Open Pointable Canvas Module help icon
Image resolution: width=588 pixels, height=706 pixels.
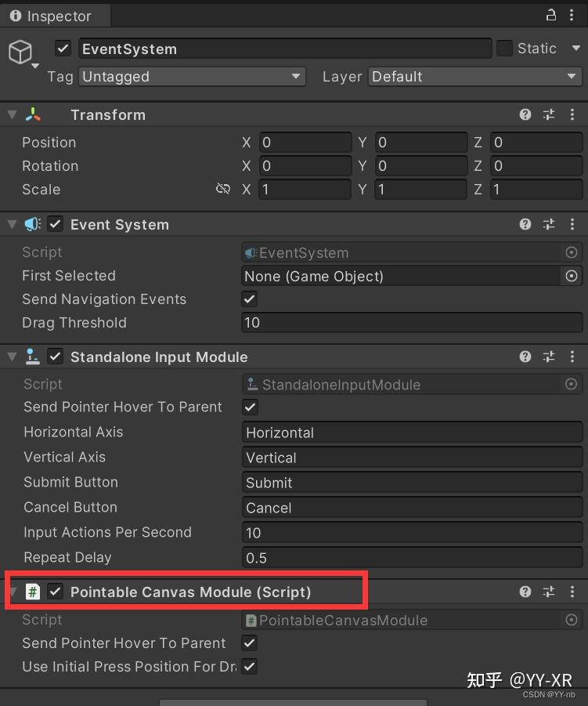[525, 592]
